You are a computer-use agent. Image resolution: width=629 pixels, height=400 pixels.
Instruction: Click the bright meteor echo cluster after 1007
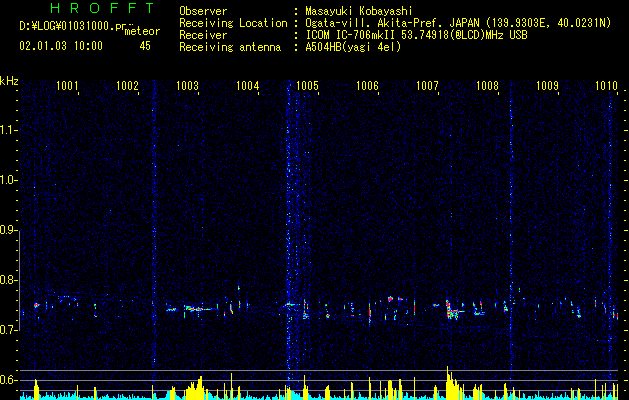(x=453, y=309)
